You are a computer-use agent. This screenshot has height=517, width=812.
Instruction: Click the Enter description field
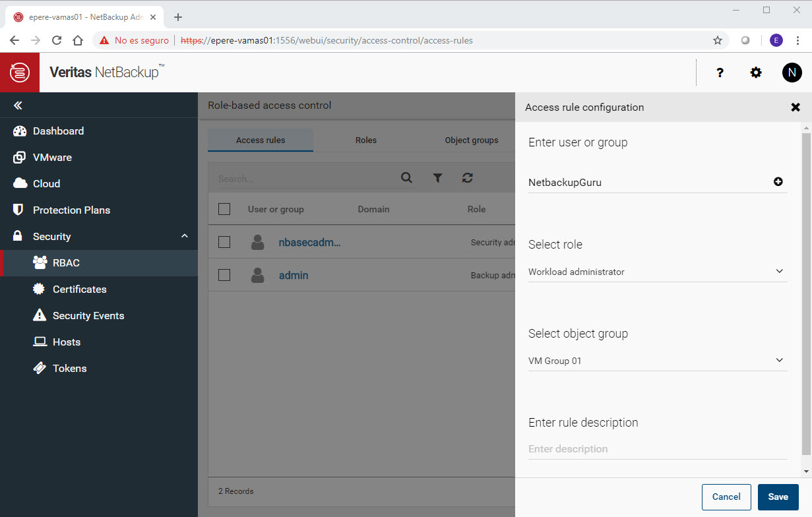click(658, 449)
